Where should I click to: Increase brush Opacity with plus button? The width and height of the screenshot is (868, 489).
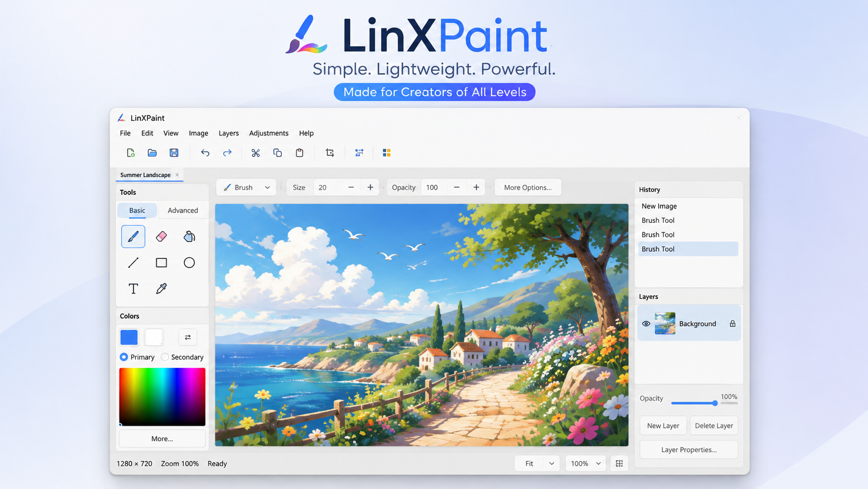(x=476, y=188)
